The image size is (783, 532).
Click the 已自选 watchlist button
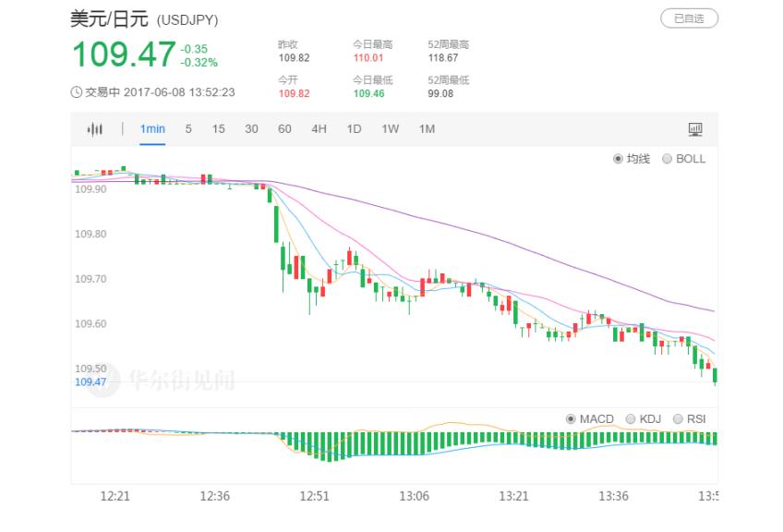pos(689,18)
